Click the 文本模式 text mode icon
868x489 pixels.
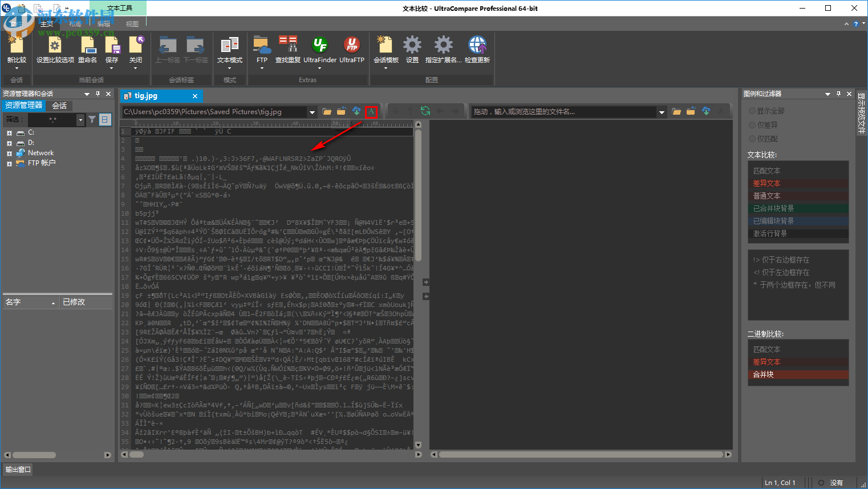pos(230,45)
